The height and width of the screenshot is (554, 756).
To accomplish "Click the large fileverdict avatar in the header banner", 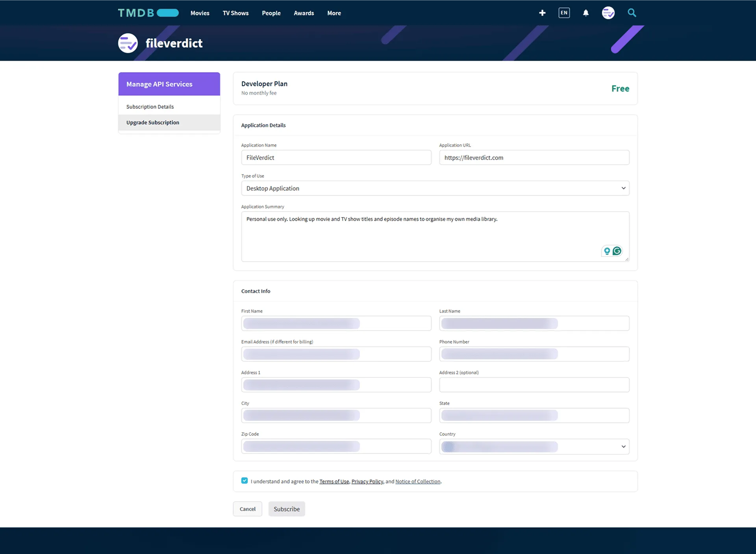I will tap(128, 43).
